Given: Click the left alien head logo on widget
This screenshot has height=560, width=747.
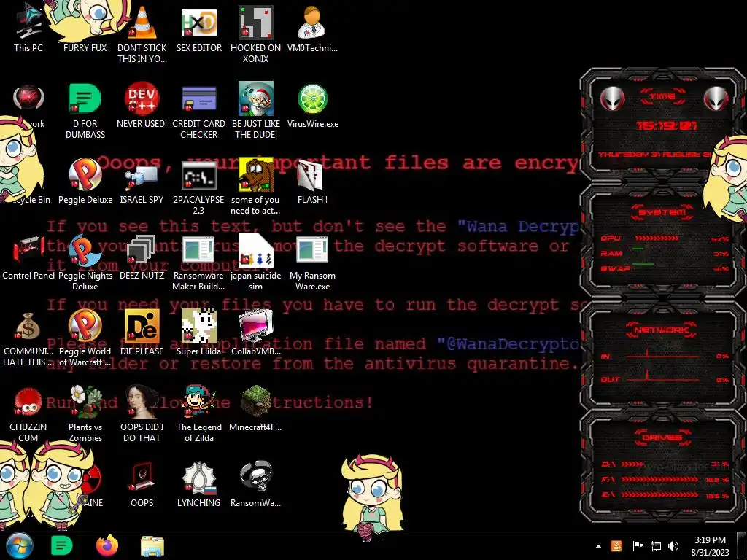Looking at the screenshot, I should pos(612,99).
